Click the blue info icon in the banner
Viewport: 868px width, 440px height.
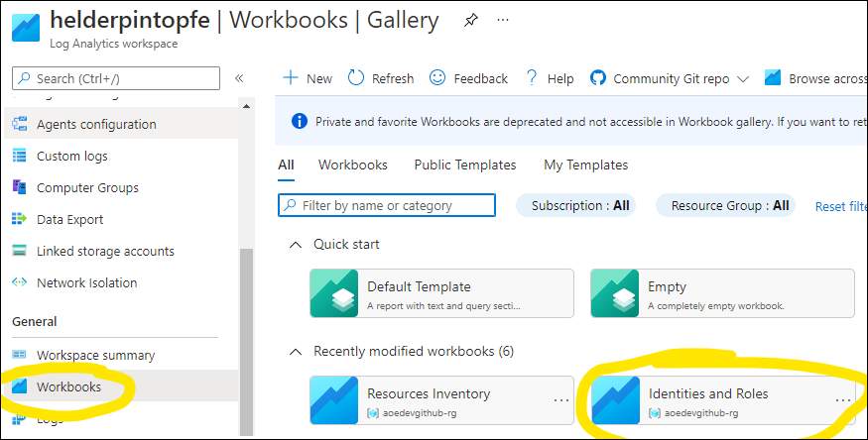click(x=299, y=121)
